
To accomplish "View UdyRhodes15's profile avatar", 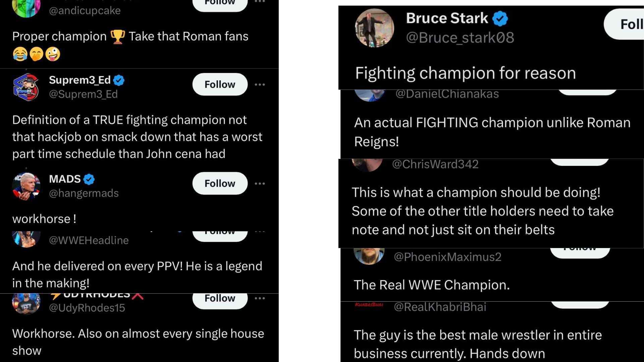I will [x=26, y=303].
